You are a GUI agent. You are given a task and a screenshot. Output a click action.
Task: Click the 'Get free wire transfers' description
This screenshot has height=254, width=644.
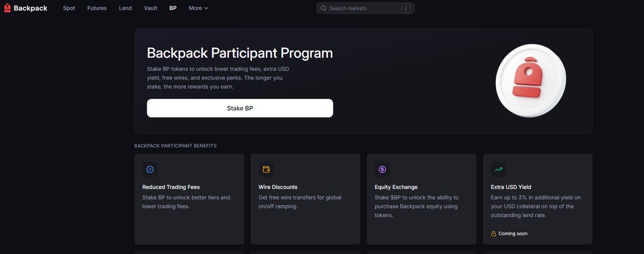click(300, 202)
